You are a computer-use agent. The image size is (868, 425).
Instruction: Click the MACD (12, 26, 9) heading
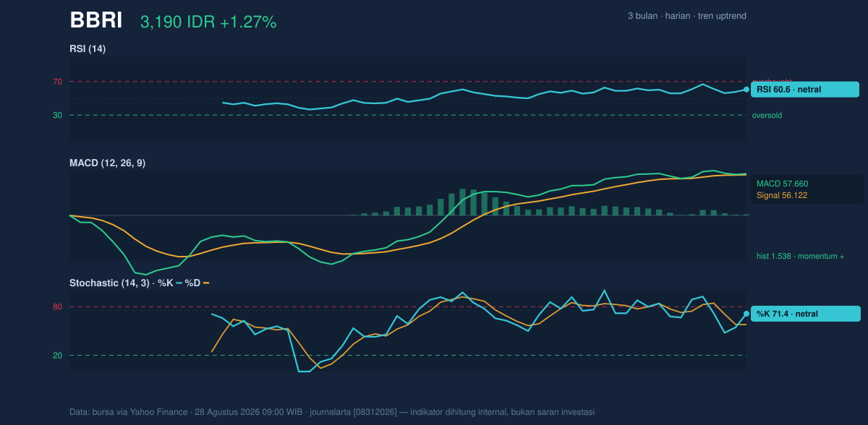[107, 163]
